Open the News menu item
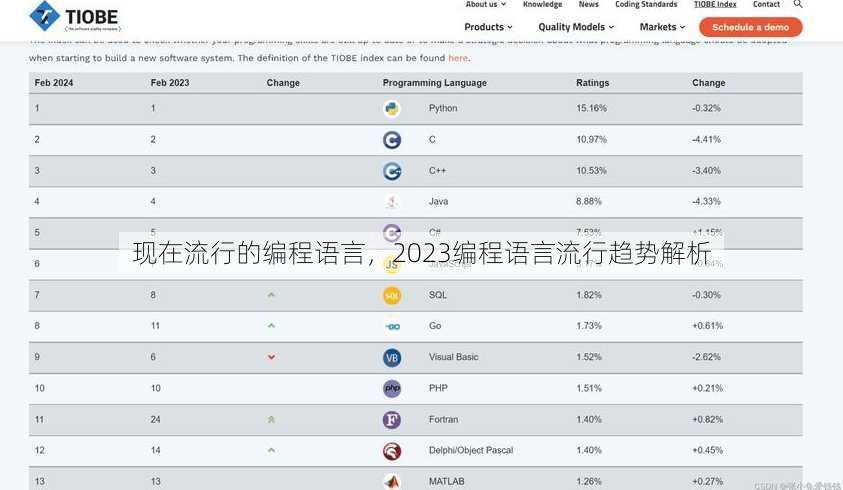The width and height of the screenshot is (843, 490). coord(588,4)
